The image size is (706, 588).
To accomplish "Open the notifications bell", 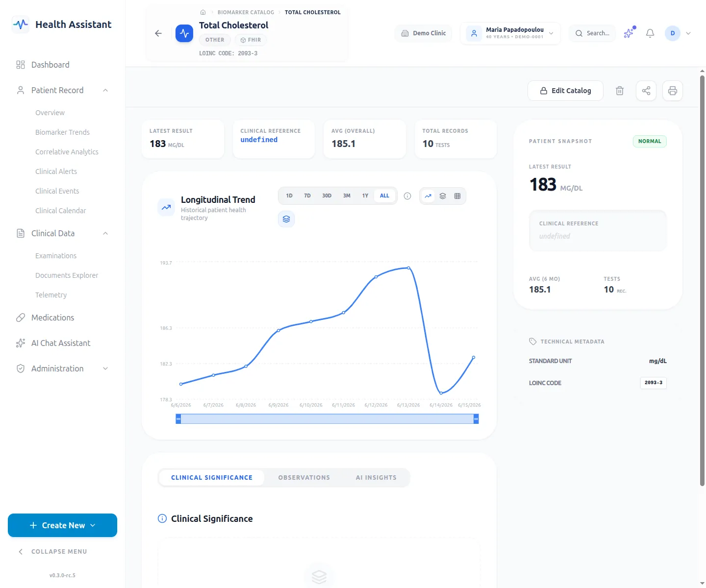I will 650,33.
